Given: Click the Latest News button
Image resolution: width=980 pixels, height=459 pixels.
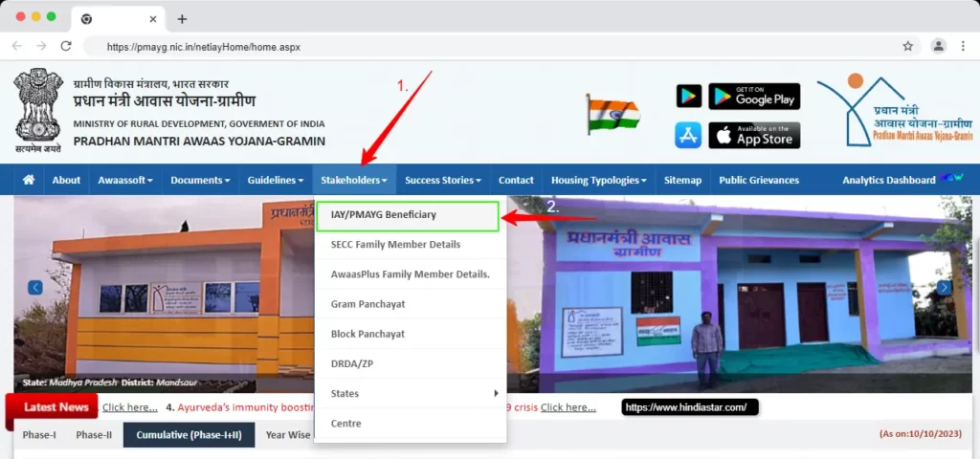Looking at the screenshot, I should (56, 407).
